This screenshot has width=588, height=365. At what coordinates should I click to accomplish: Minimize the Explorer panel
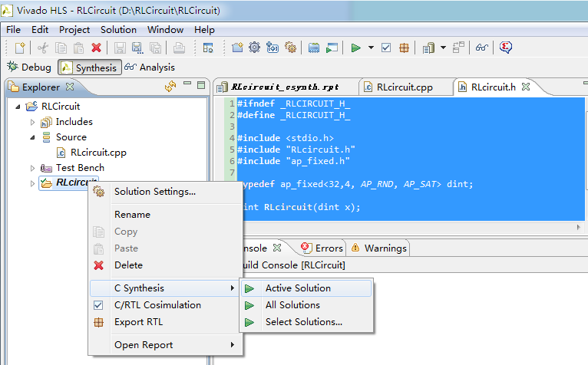click(187, 86)
